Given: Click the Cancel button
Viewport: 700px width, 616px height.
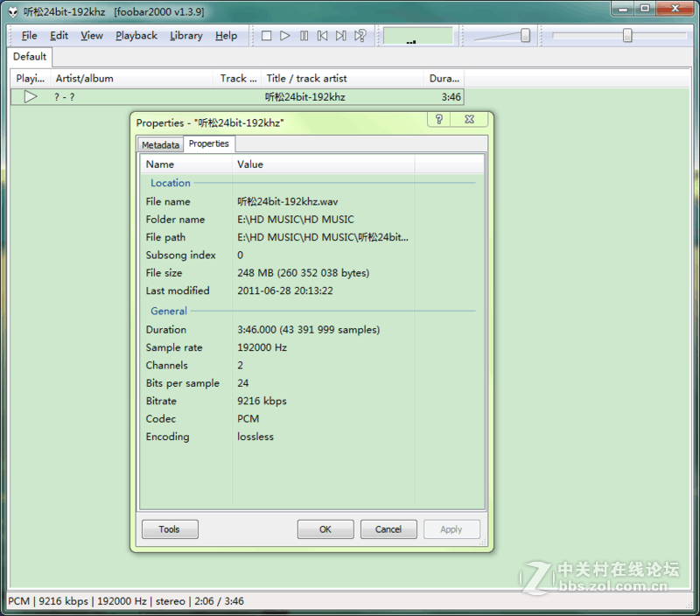Looking at the screenshot, I should [388, 529].
